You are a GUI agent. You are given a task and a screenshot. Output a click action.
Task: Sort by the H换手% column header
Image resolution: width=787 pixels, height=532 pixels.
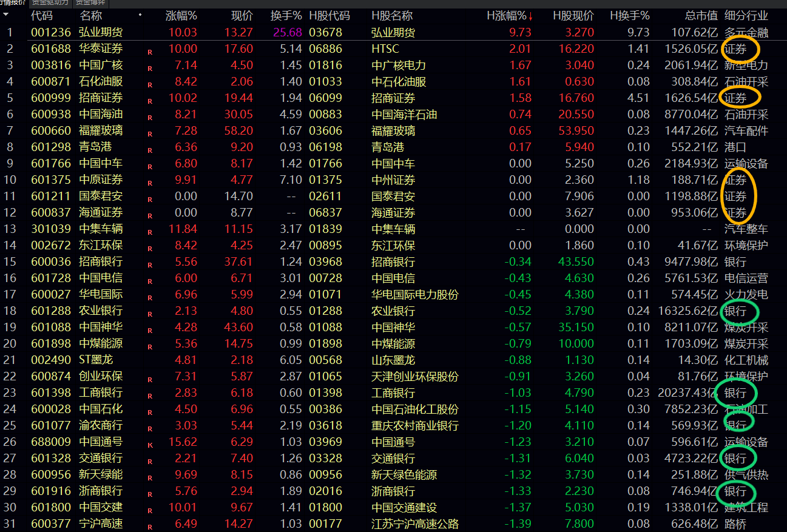[629, 16]
